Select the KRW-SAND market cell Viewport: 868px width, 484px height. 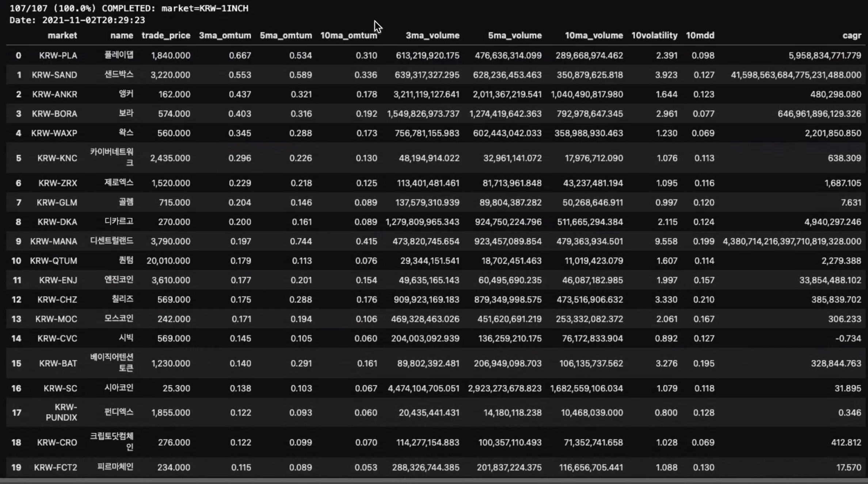54,75
